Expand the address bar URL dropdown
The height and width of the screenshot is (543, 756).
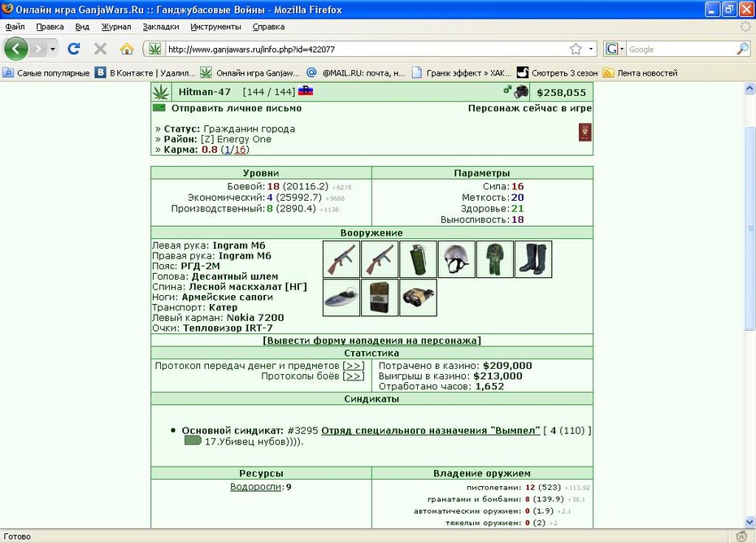coord(591,49)
